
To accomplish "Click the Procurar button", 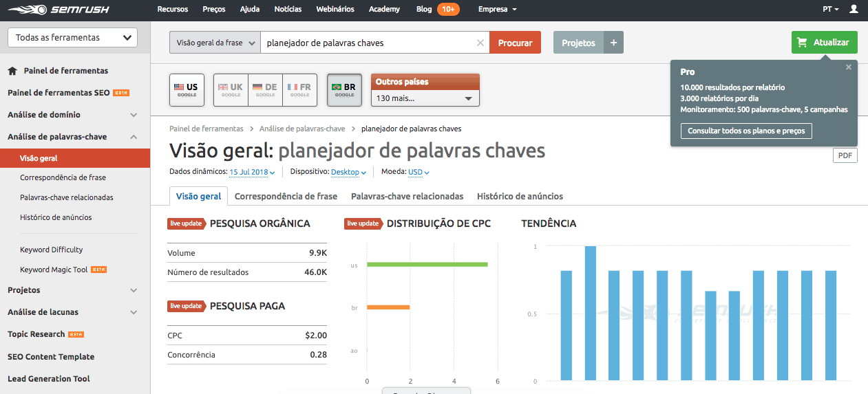I will tap(515, 43).
